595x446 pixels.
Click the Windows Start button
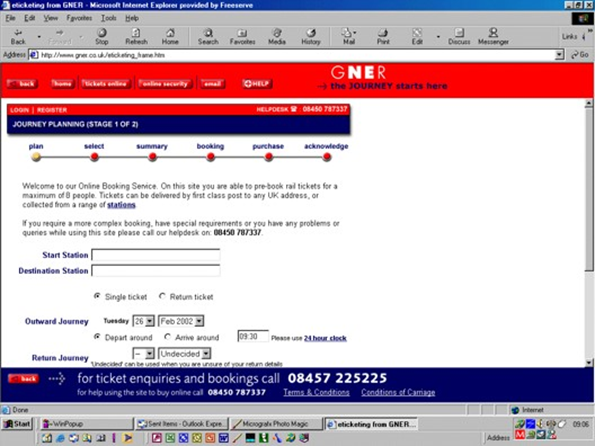[17, 424]
